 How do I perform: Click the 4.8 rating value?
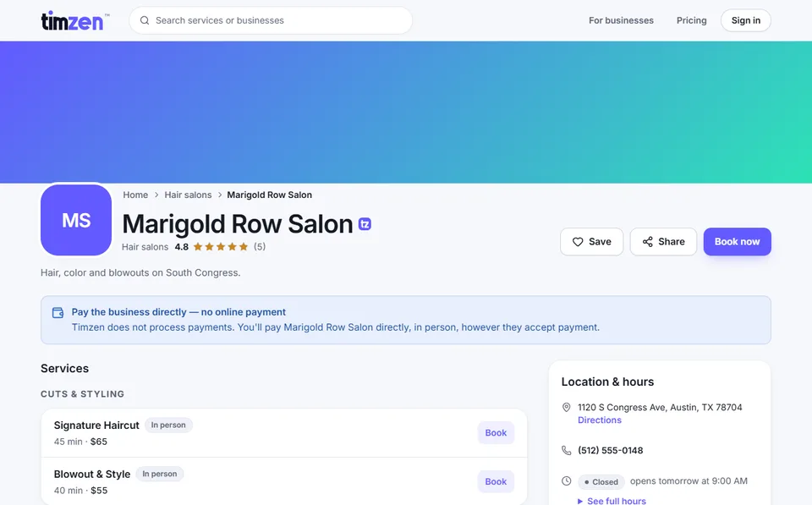181,246
